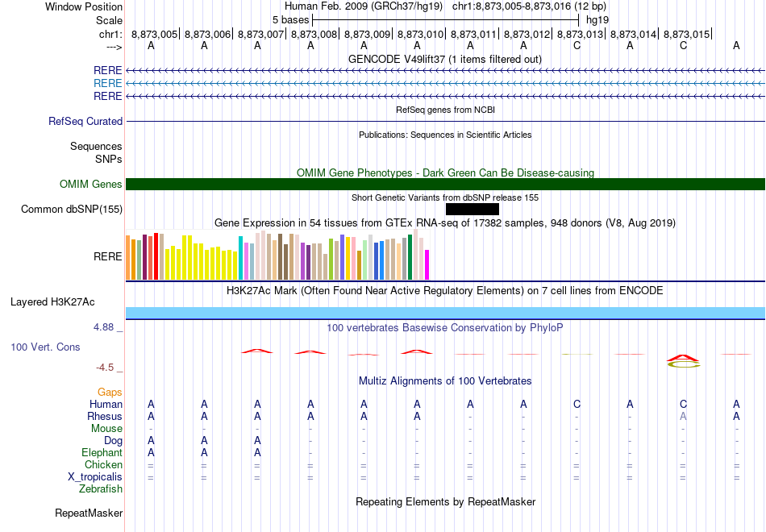Click the -4.5 lower scale value
This screenshot has width=766, height=532.
coord(105,368)
